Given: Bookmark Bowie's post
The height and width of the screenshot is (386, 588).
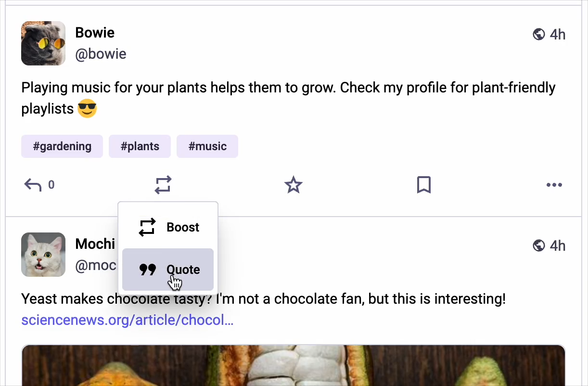Looking at the screenshot, I should [423, 185].
